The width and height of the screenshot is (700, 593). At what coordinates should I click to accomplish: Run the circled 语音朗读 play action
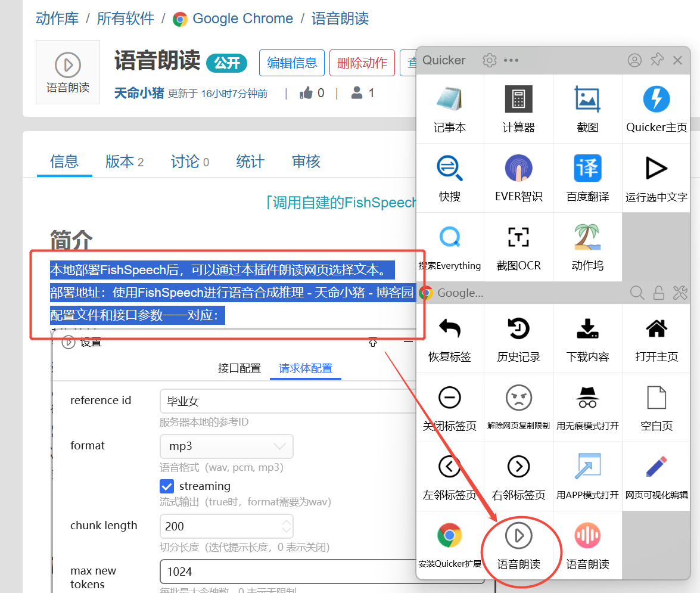(518, 546)
